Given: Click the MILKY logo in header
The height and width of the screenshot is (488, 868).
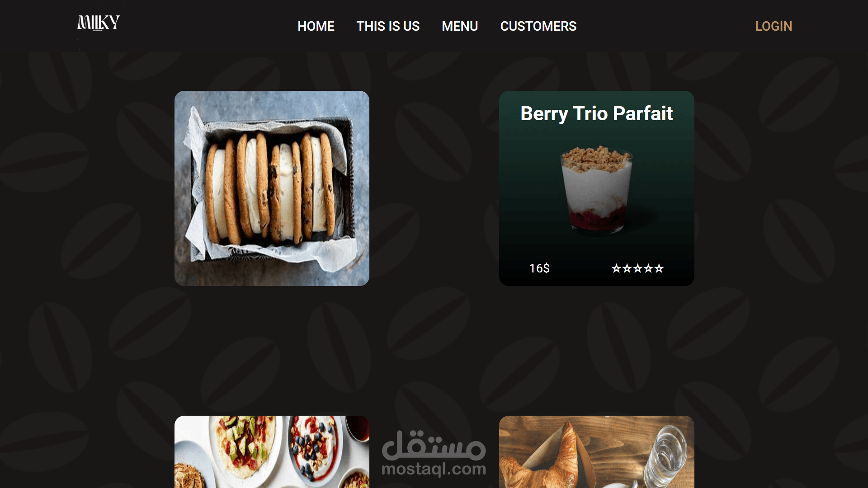Looking at the screenshot, I should click(x=98, y=23).
